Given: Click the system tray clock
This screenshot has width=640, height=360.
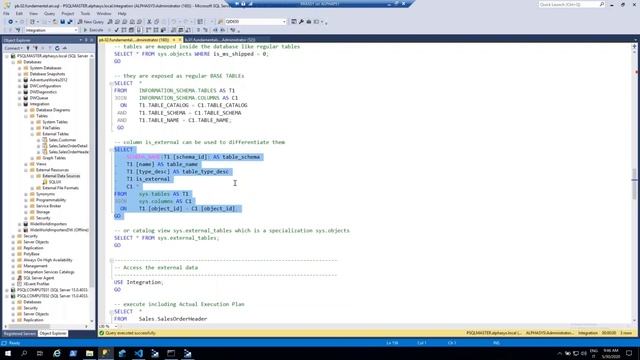Looking at the screenshot, I should [x=610, y=353].
